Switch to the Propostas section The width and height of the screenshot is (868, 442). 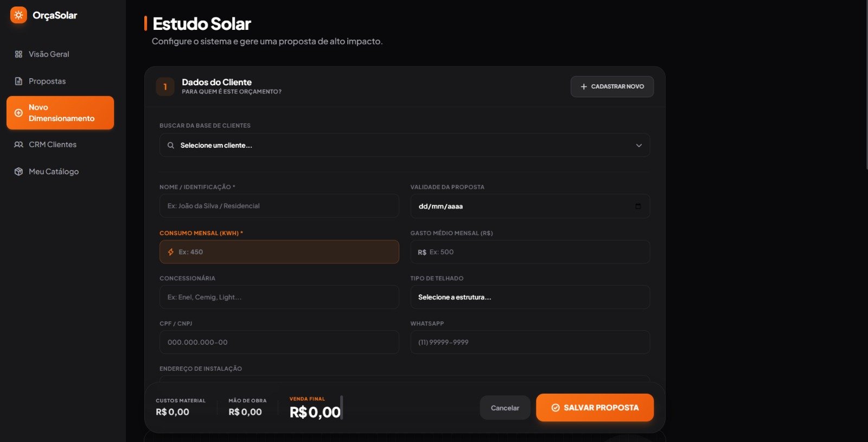(47, 80)
